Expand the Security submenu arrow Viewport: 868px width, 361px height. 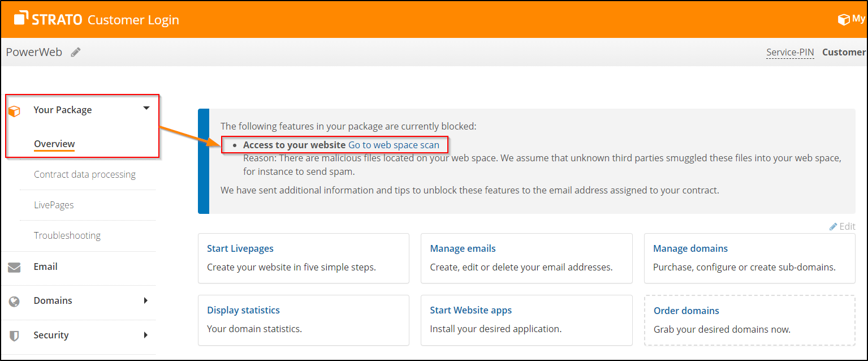coord(146,335)
